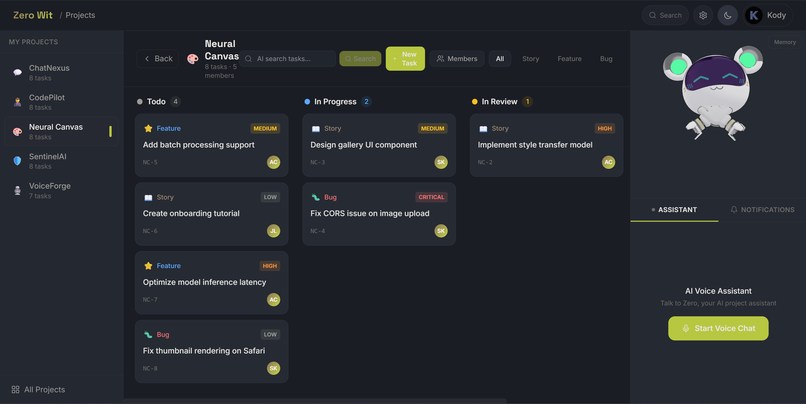Click book icon on gallery UI card
This screenshot has height=404, width=806.
[x=316, y=128]
